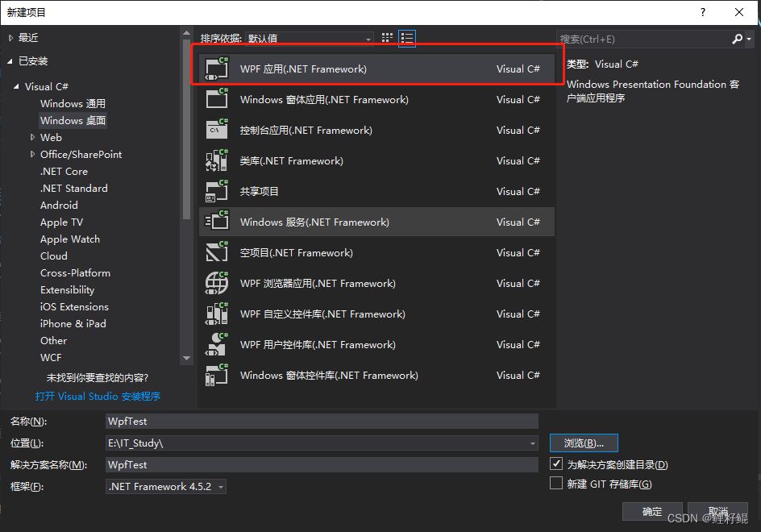This screenshot has width=761, height=532.
Task: Select the 空项目(.NET Framework) template icon
Action: pyautogui.click(x=216, y=252)
